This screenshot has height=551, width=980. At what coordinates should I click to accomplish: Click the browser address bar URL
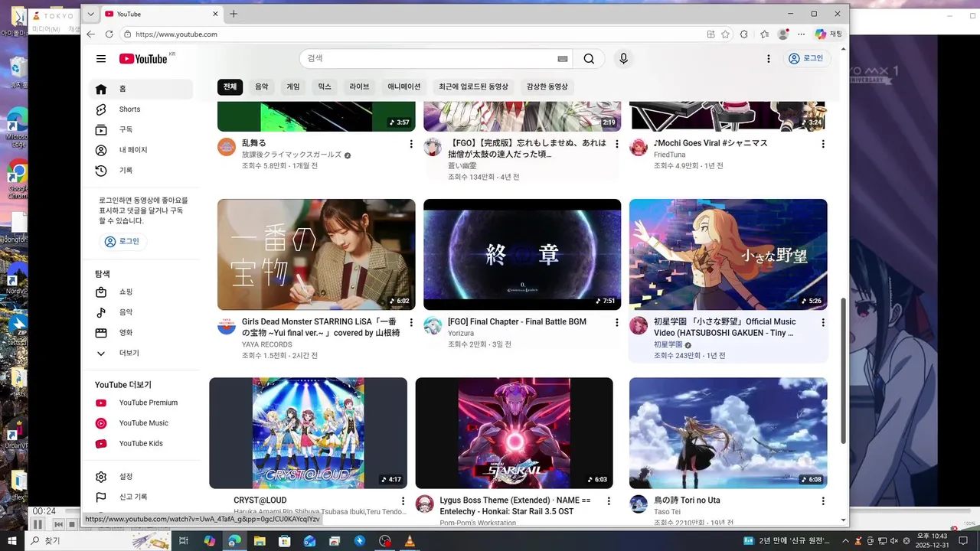tap(176, 34)
